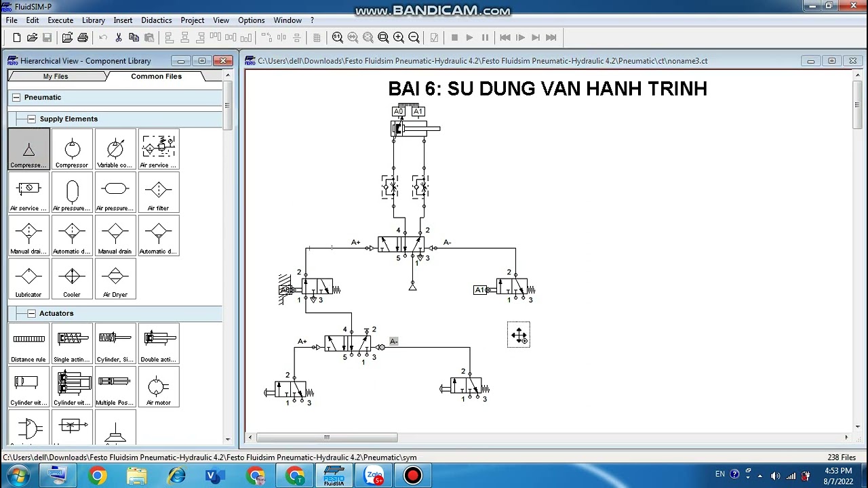Viewport: 868px width, 488px height.
Task: Click the Bandicam record taskbar icon
Action: pos(412,476)
